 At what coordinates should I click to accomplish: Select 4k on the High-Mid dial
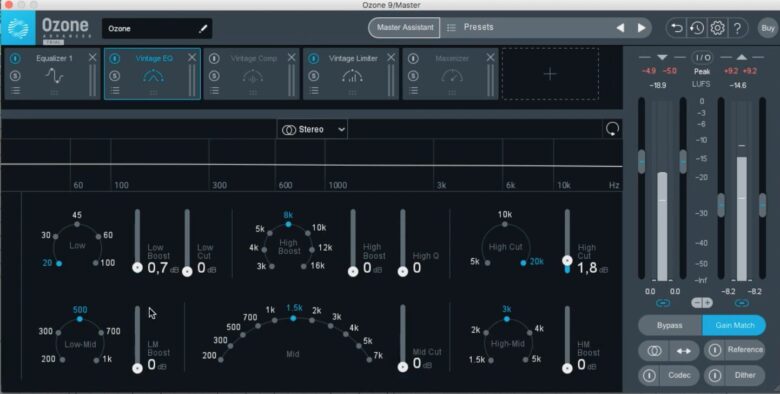530,332
